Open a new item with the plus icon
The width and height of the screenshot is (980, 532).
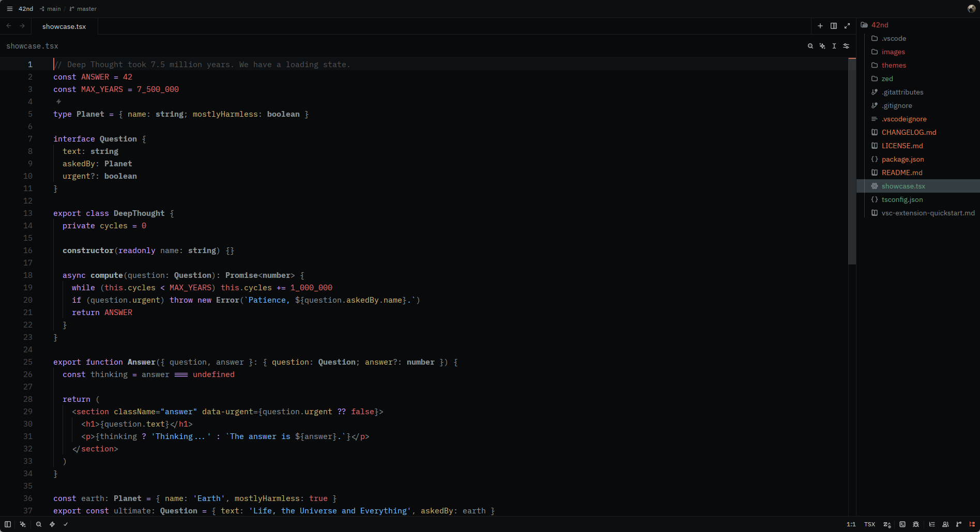click(820, 26)
